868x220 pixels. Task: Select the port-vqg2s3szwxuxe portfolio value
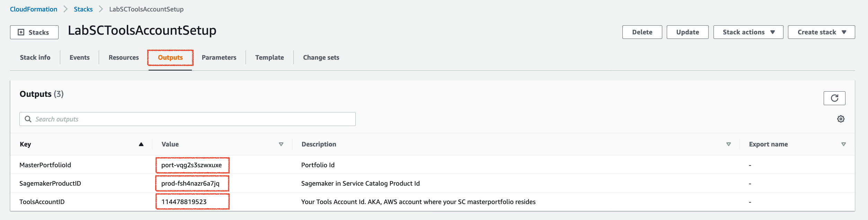point(192,165)
